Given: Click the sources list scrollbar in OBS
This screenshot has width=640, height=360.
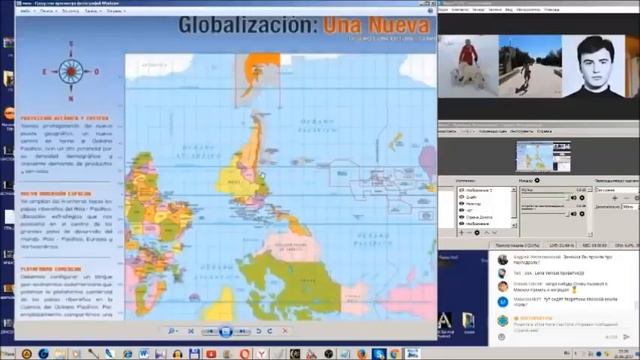Looking at the screenshot, I should click(514, 207).
